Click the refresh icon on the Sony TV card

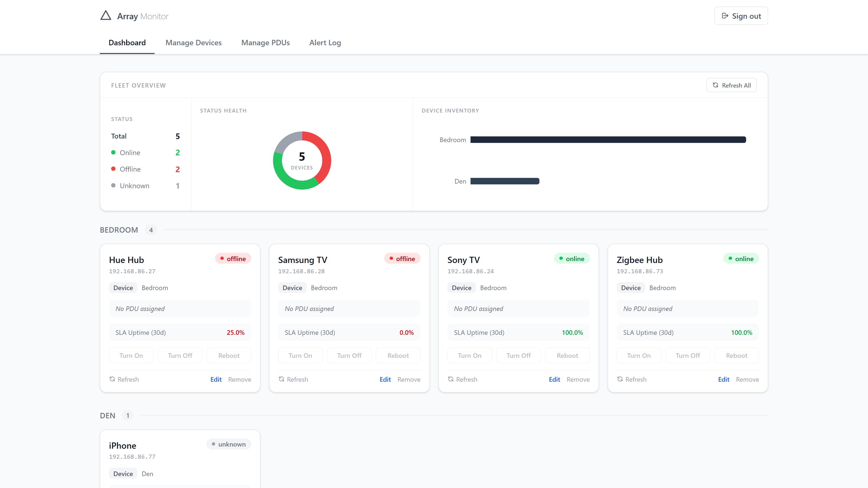tap(451, 379)
